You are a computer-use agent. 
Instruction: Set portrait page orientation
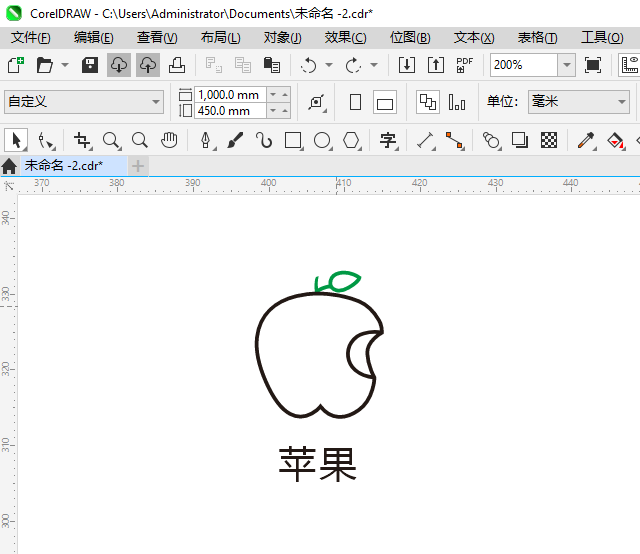(356, 102)
